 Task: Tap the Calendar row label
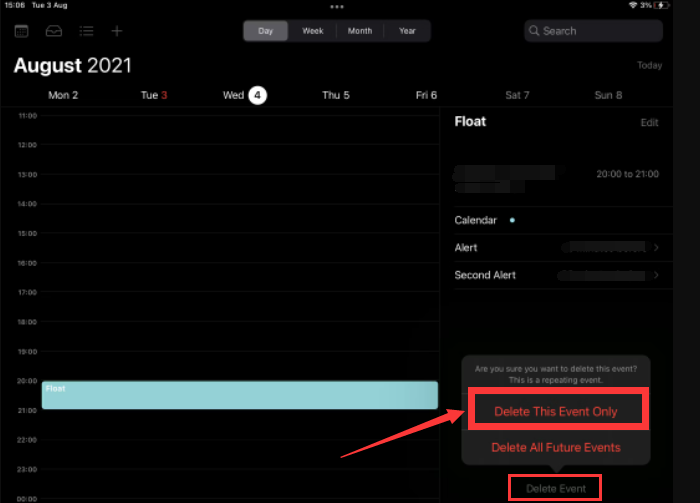(x=475, y=220)
